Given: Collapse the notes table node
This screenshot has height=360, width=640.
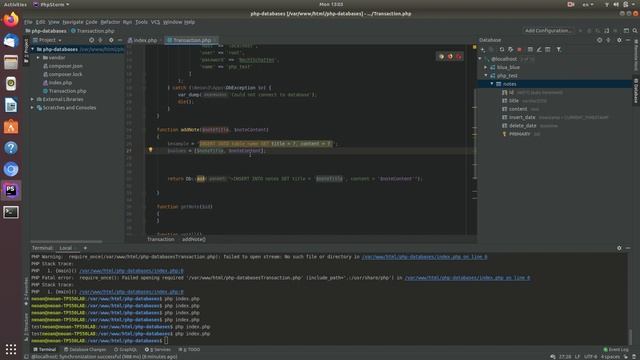Looking at the screenshot, I should pyautogui.click(x=492, y=84).
